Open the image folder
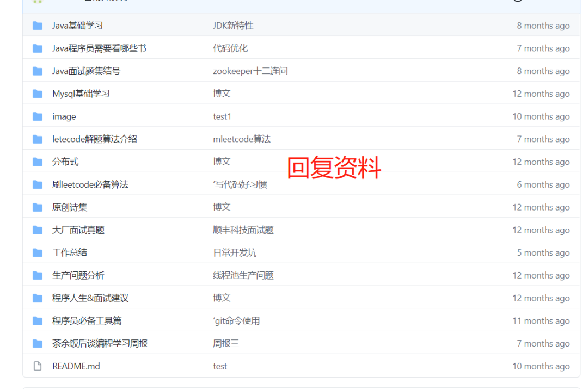The width and height of the screenshot is (588, 389). tap(64, 116)
